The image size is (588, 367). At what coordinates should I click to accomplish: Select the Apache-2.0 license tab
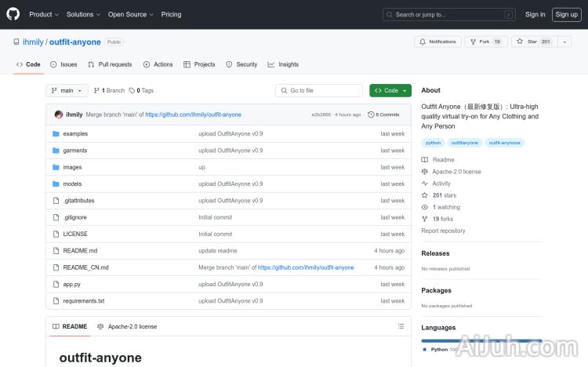pos(127,326)
